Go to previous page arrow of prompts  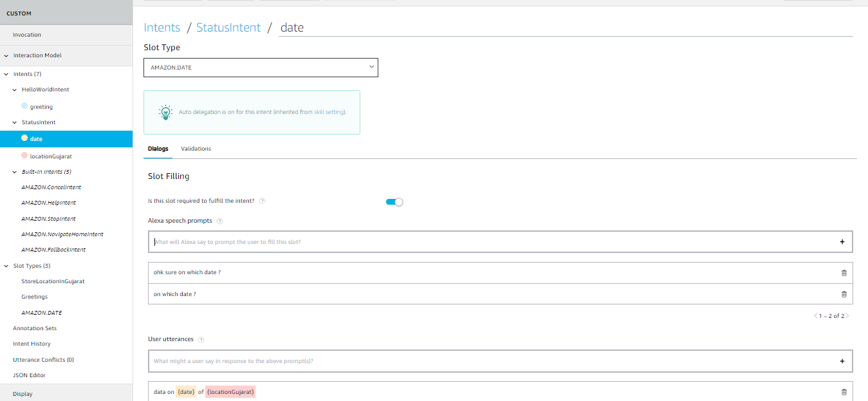[816, 316]
